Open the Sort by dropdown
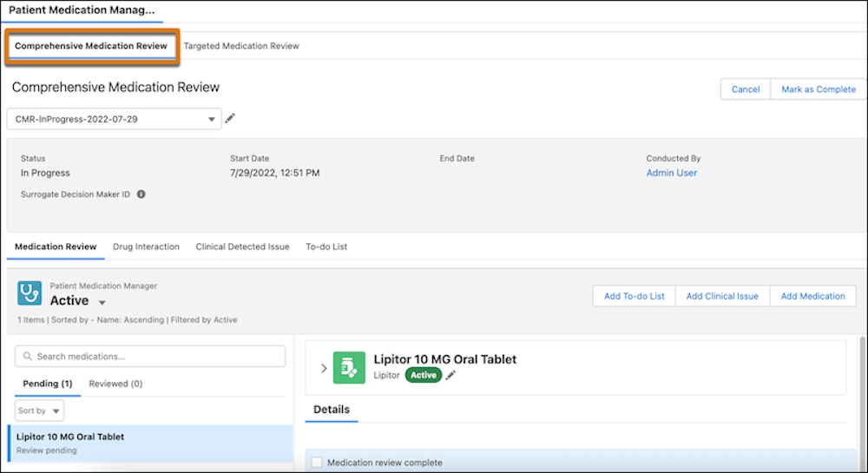The width and height of the screenshot is (868, 473). coord(39,411)
